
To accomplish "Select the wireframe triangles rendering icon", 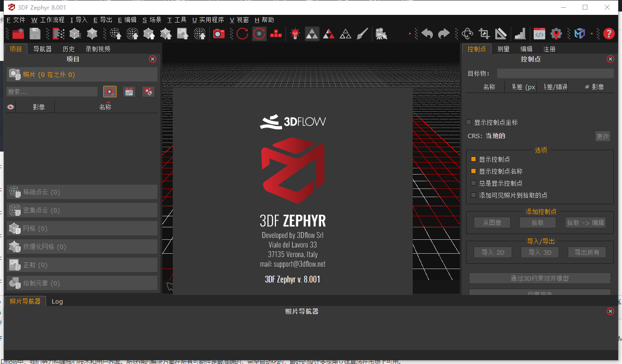I will [x=345, y=34].
